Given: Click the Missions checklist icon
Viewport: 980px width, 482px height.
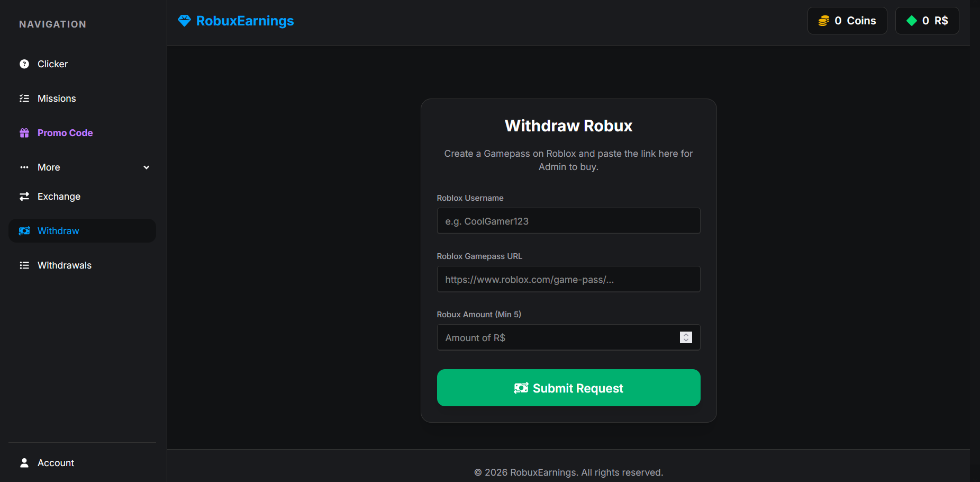Looking at the screenshot, I should tap(24, 99).
